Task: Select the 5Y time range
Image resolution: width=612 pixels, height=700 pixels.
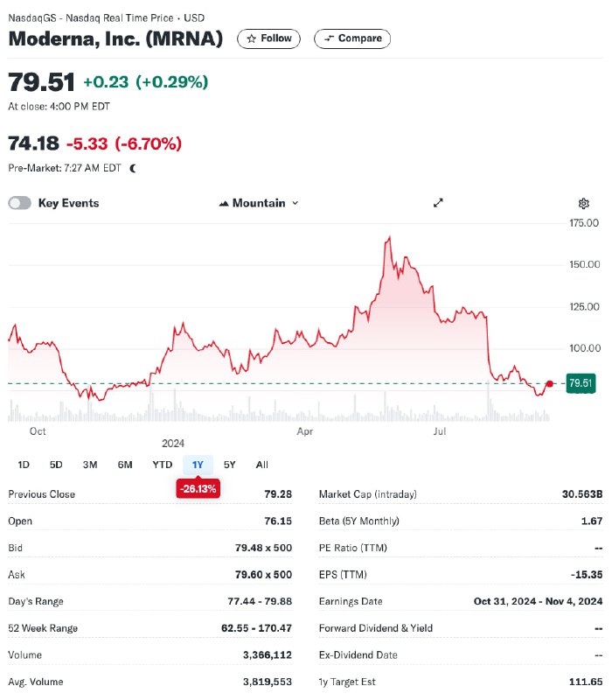Action: pyautogui.click(x=230, y=465)
